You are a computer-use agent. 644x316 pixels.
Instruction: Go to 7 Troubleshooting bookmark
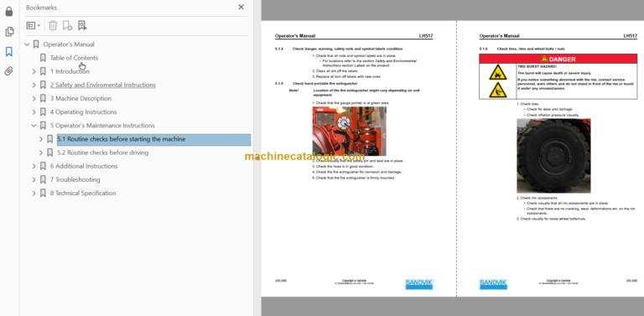(x=75, y=179)
